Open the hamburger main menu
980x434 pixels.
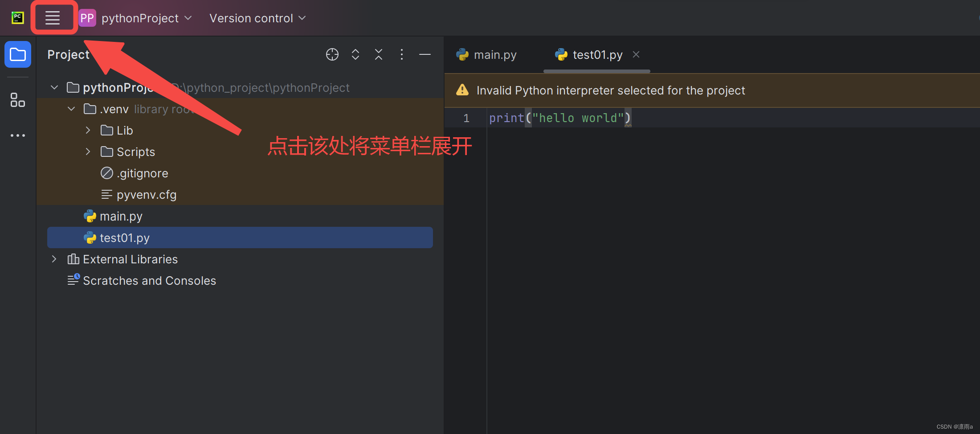tap(53, 18)
